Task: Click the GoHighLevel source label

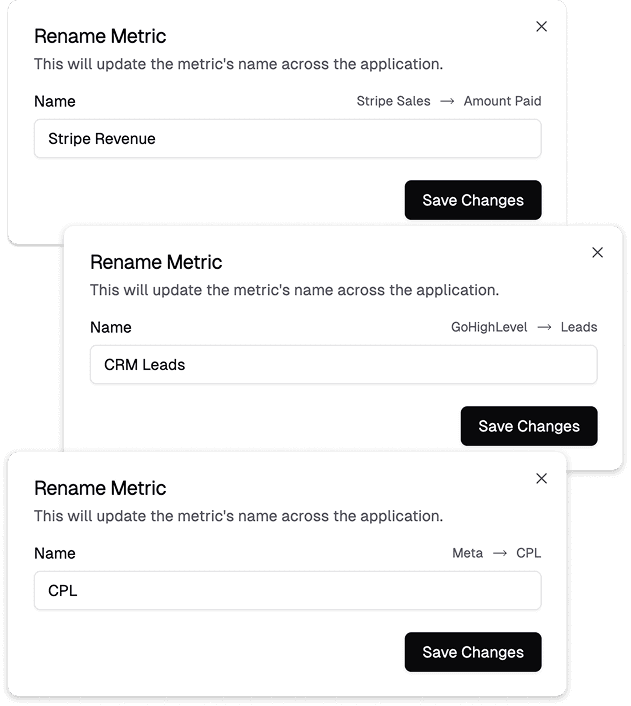Action: [x=489, y=327]
